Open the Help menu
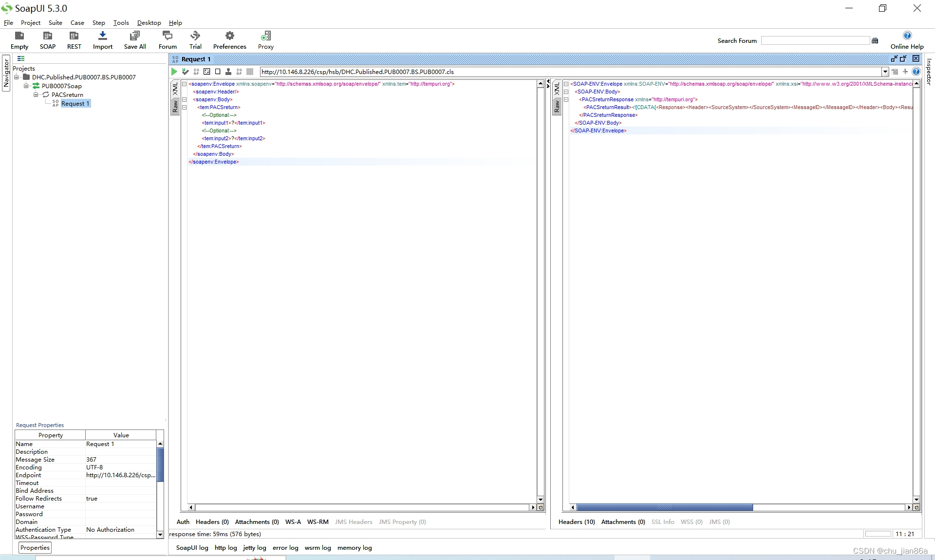This screenshot has width=935, height=560. pos(175,23)
